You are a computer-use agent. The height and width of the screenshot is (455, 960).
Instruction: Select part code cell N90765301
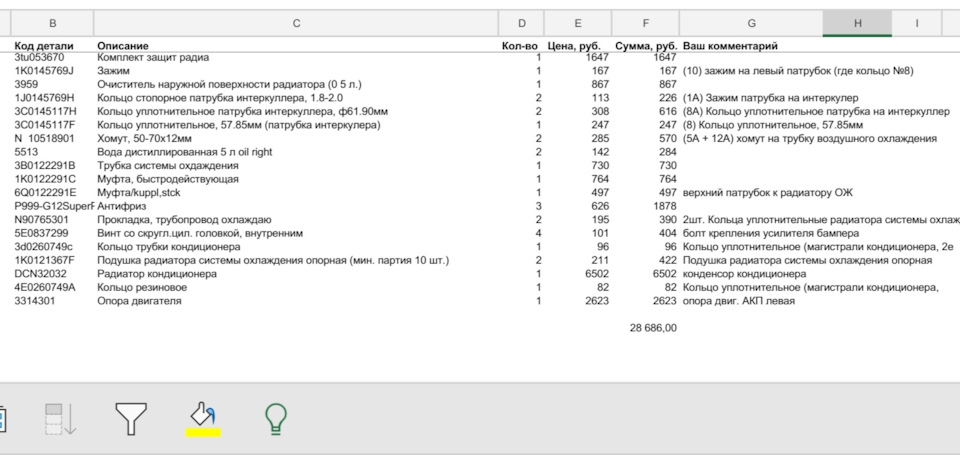point(42,220)
